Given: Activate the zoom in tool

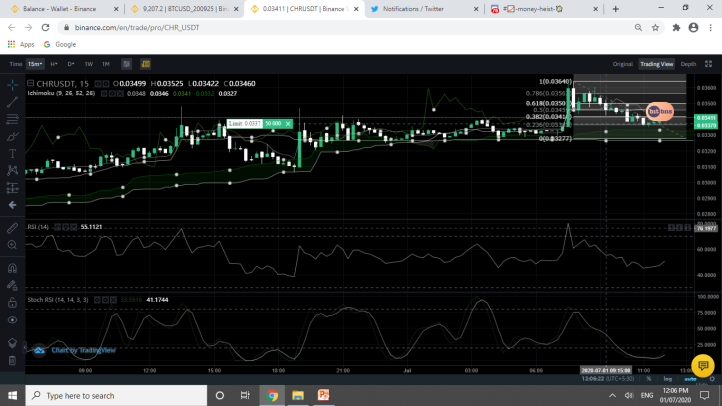Looking at the screenshot, I should click(12, 245).
